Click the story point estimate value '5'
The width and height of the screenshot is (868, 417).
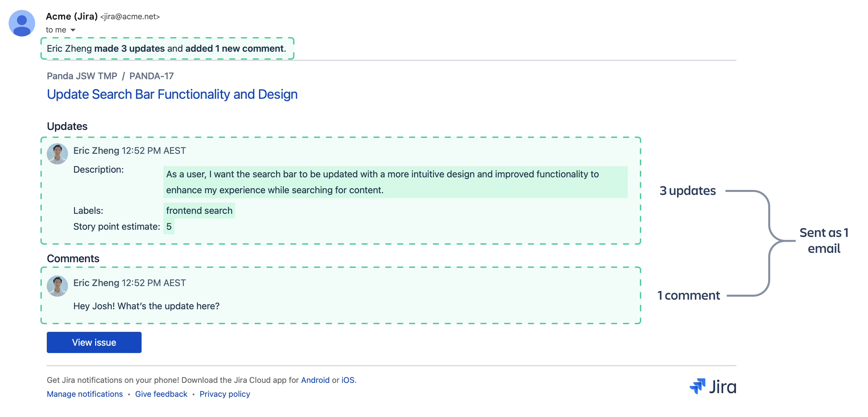coord(169,226)
